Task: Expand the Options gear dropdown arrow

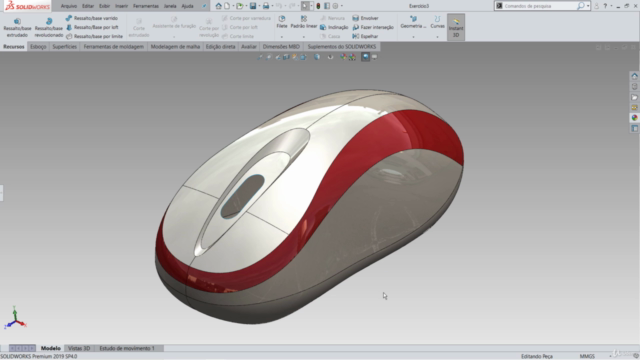Action: click(x=342, y=6)
